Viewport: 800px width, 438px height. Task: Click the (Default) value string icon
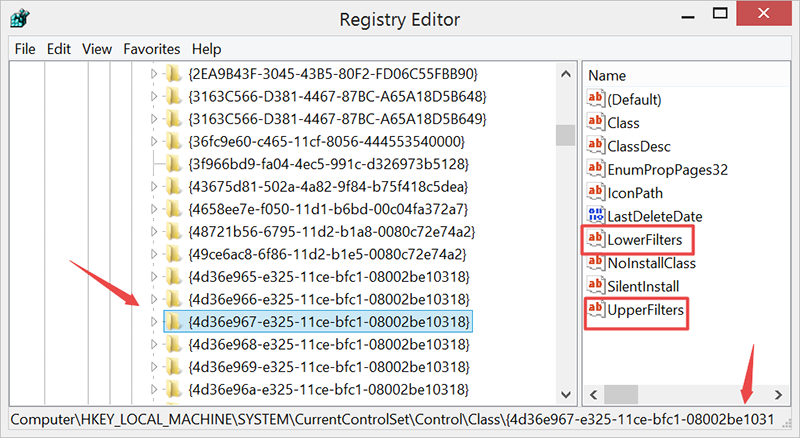pos(595,99)
